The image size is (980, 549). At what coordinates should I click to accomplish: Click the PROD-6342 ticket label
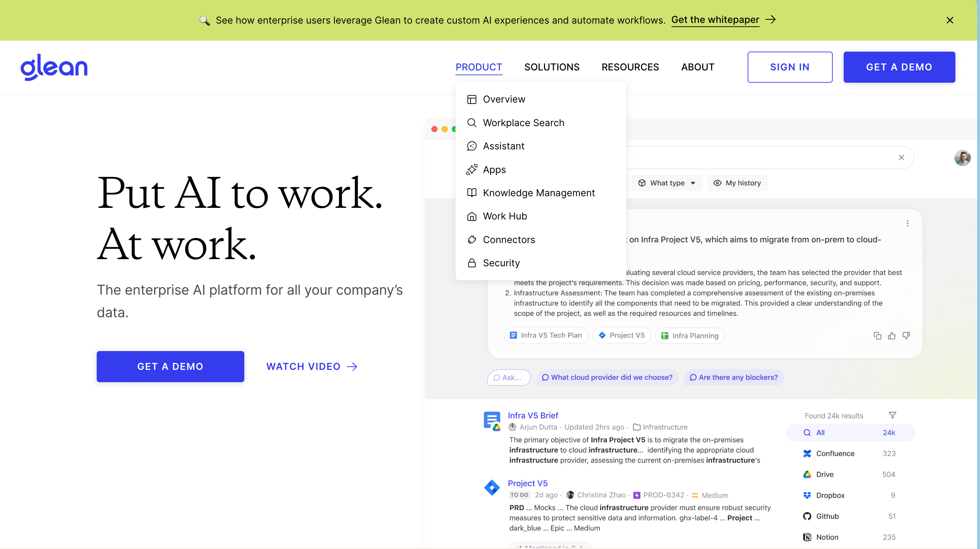pyautogui.click(x=663, y=495)
